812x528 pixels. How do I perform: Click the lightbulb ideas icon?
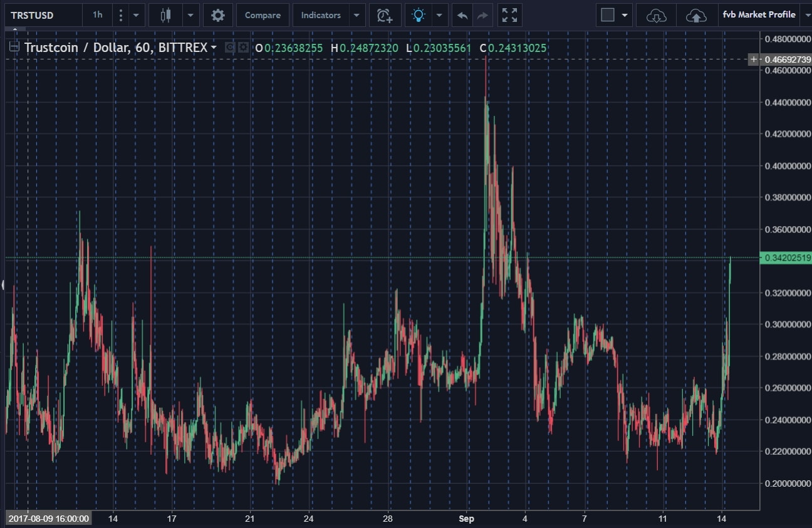(x=418, y=15)
